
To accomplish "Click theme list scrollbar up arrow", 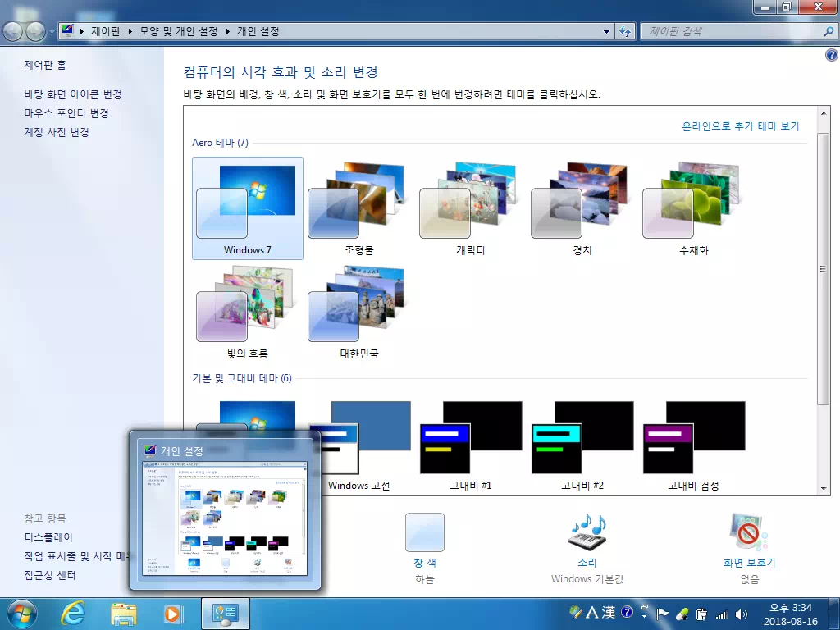I will [823, 113].
